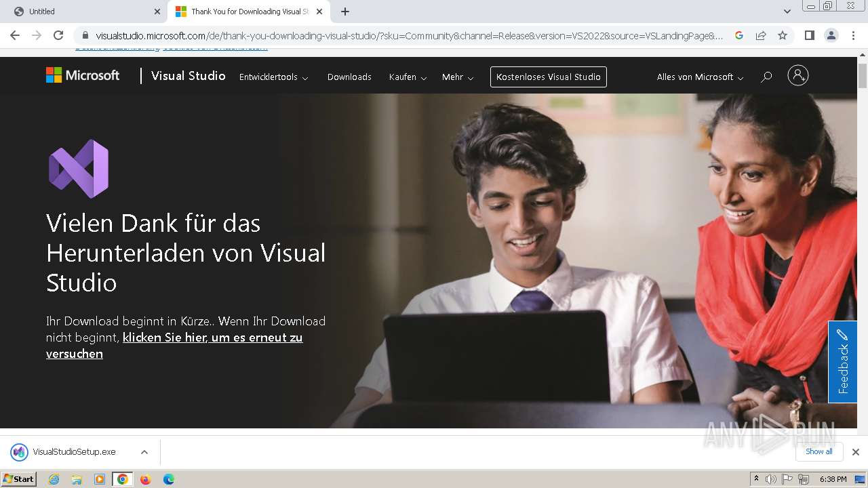Screen dimensions: 868x488
Task: Click the Google icon in address bar
Action: 739,35
